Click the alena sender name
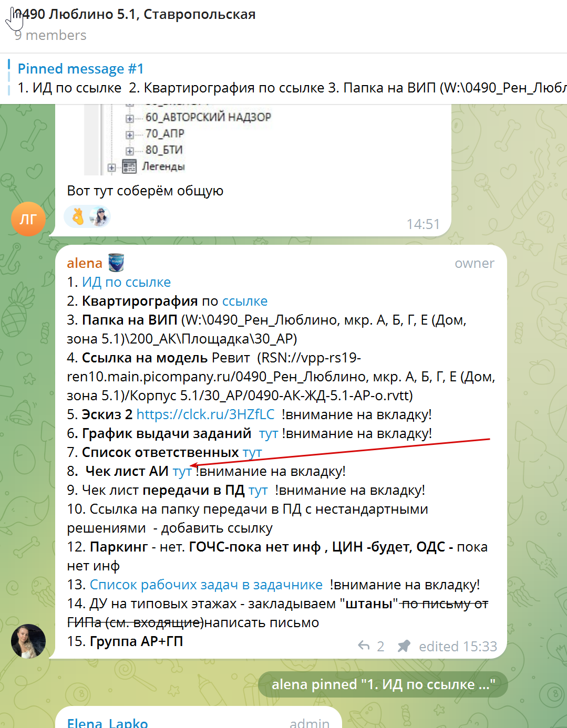Viewport: 567px width, 728px height. (85, 263)
